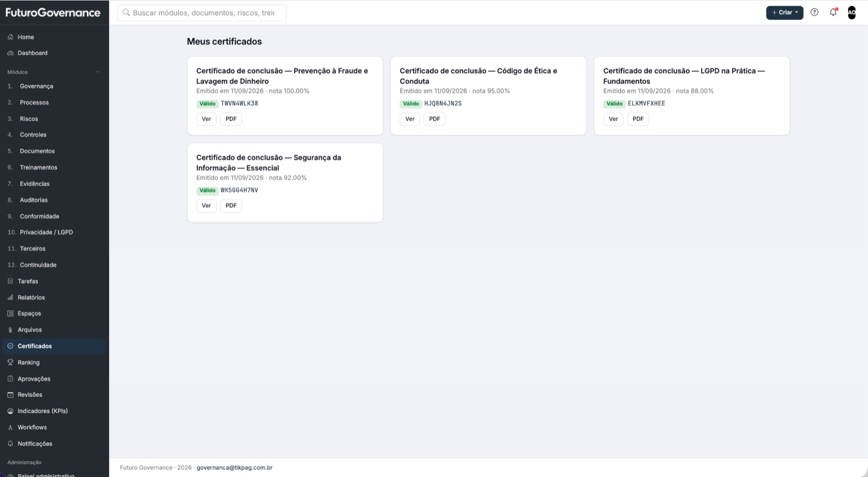View the LGPD na Prática certificate
Screen dimensions: 868x477
click(x=613, y=119)
